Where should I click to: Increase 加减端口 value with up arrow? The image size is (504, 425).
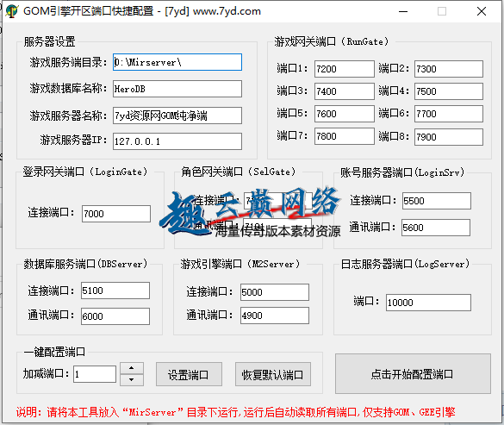click(x=132, y=368)
